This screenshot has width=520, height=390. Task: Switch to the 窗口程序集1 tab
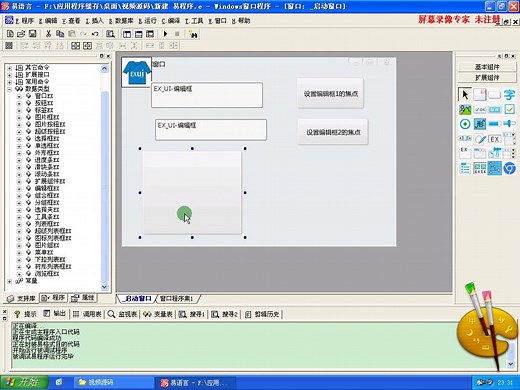tap(176, 298)
